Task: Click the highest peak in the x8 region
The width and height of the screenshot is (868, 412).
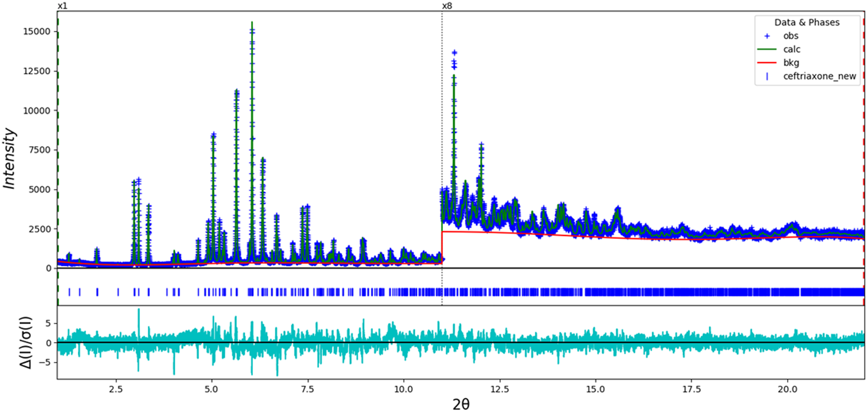Action: click(x=454, y=53)
